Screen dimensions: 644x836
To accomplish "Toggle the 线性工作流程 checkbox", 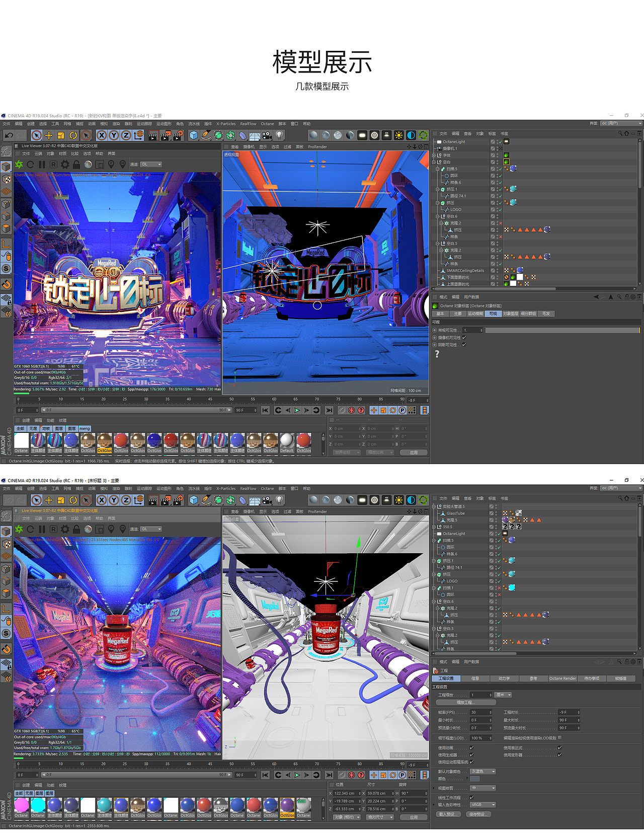I will point(471,797).
